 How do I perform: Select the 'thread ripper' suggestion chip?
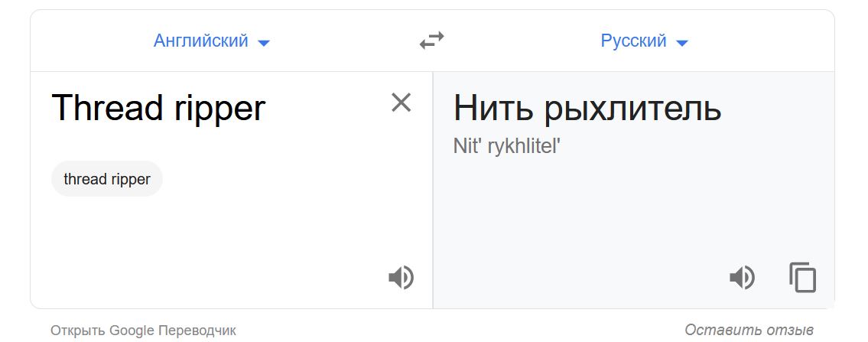click(x=107, y=179)
